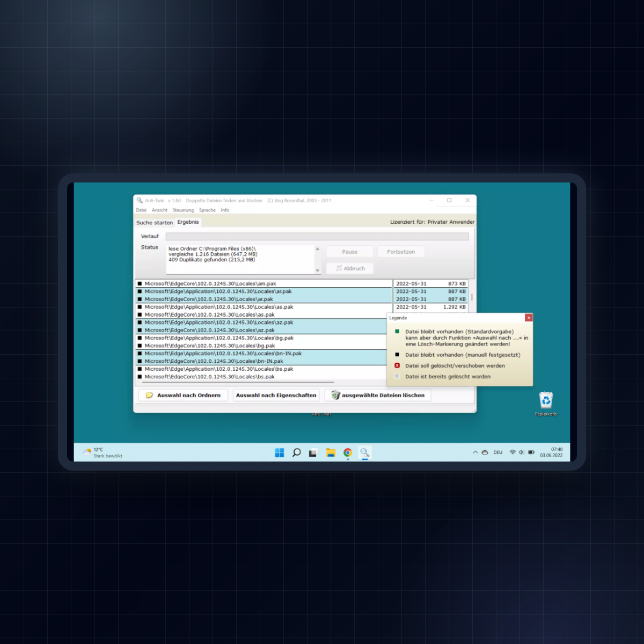Toggle marker square of EdgeCore am.pak row

[x=140, y=284]
